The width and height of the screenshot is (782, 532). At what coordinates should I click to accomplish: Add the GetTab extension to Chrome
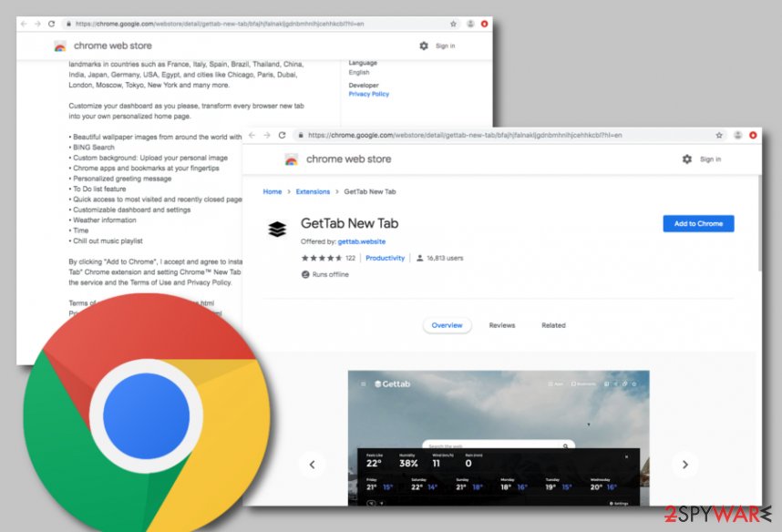[x=698, y=223]
